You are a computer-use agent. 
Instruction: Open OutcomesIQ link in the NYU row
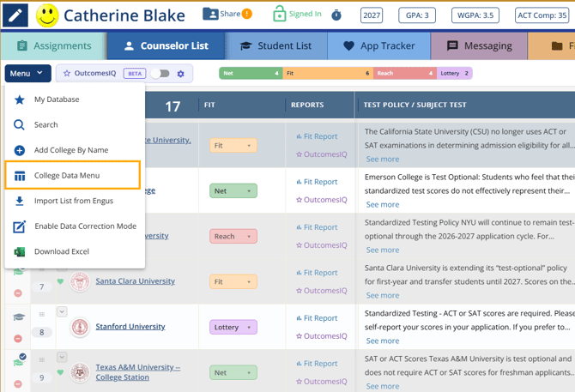322,245
